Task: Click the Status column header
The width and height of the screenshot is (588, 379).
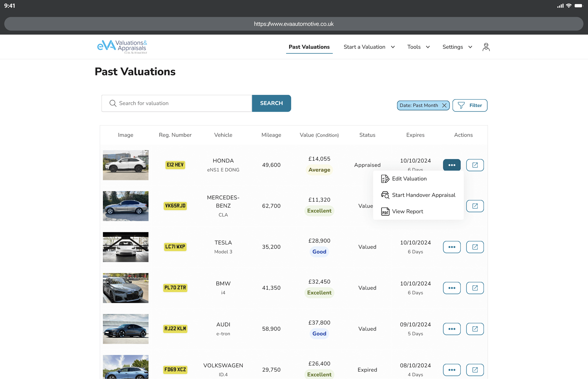Action: [367, 135]
